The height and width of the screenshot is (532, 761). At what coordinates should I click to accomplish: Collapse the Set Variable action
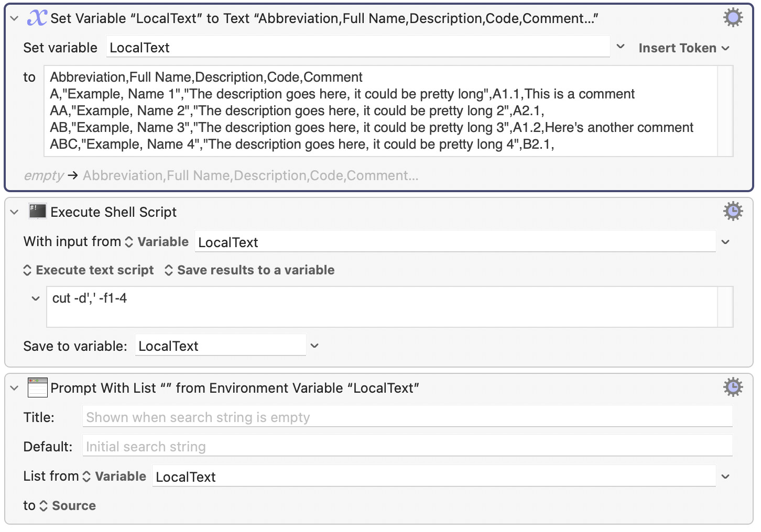(15, 18)
